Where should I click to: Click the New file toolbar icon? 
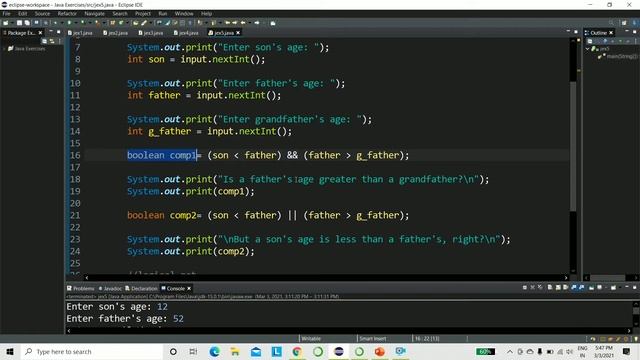[5, 23]
